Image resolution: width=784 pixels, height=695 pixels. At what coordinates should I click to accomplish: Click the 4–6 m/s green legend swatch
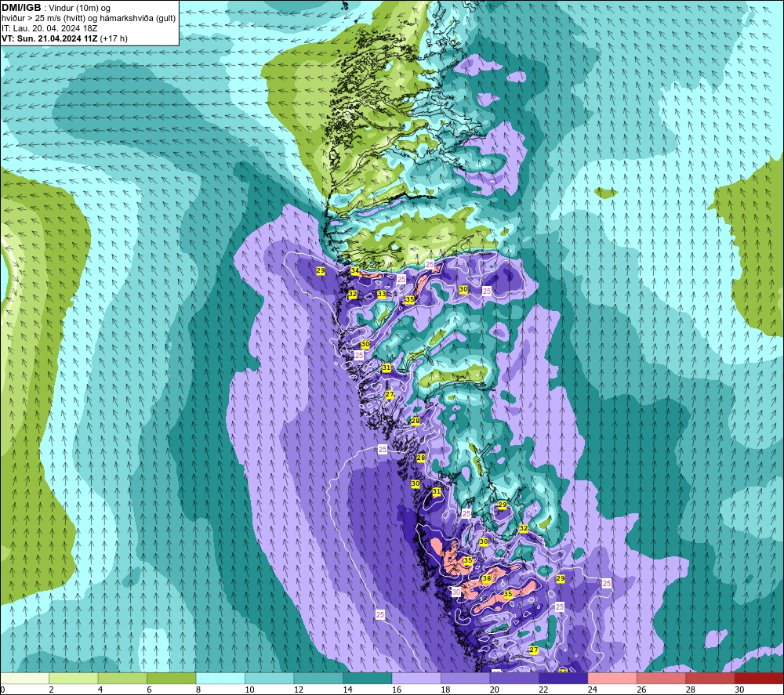[x=122, y=679]
